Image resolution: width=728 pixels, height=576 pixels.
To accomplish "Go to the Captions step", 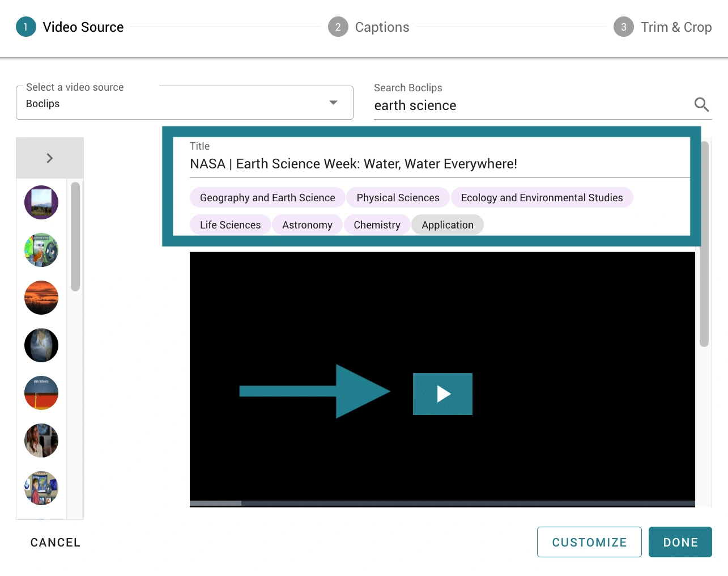I will (x=369, y=27).
